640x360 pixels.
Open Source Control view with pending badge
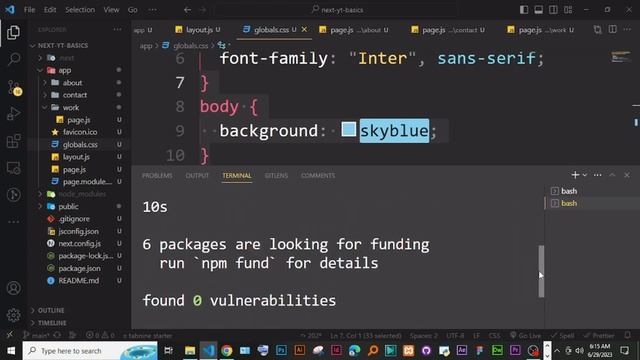point(13,87)
